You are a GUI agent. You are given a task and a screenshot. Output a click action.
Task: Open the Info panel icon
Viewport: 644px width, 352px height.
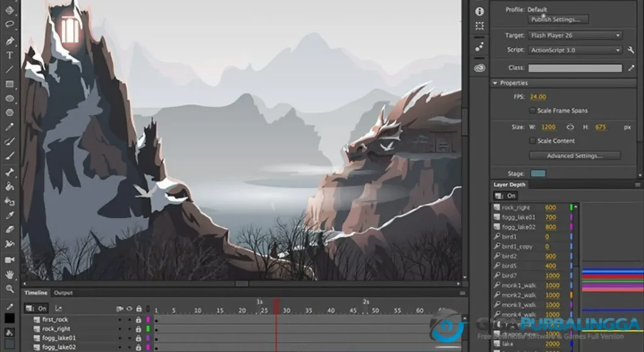(x=479, y=11)
